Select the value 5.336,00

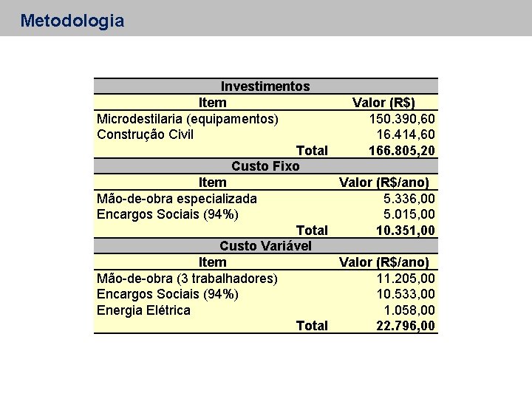point(409,199)
